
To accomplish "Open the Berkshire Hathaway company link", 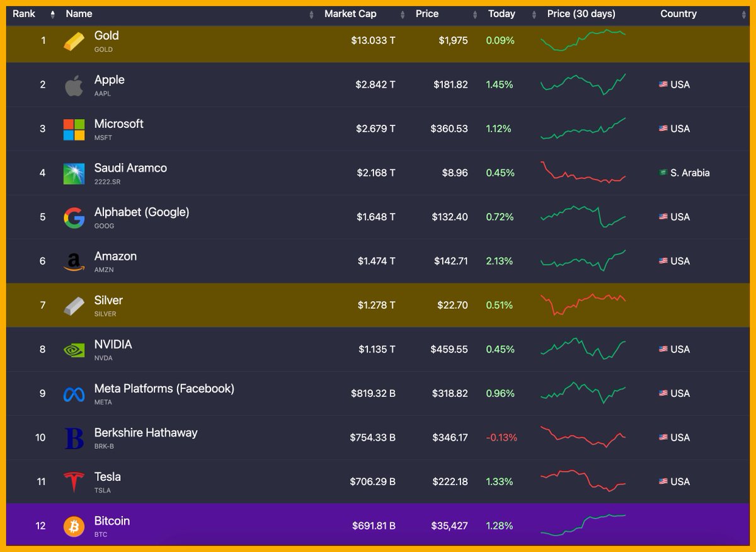I will point(146,433).
